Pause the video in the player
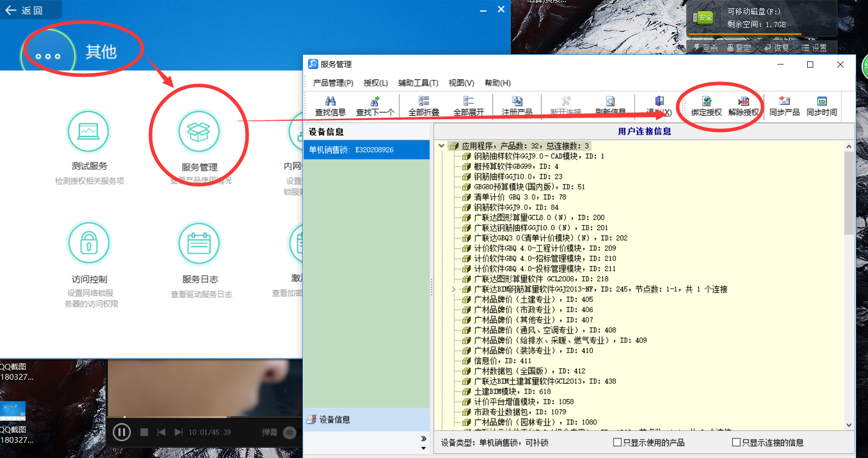The height and width of the screenshot is (458, 868). pos(121,432)
